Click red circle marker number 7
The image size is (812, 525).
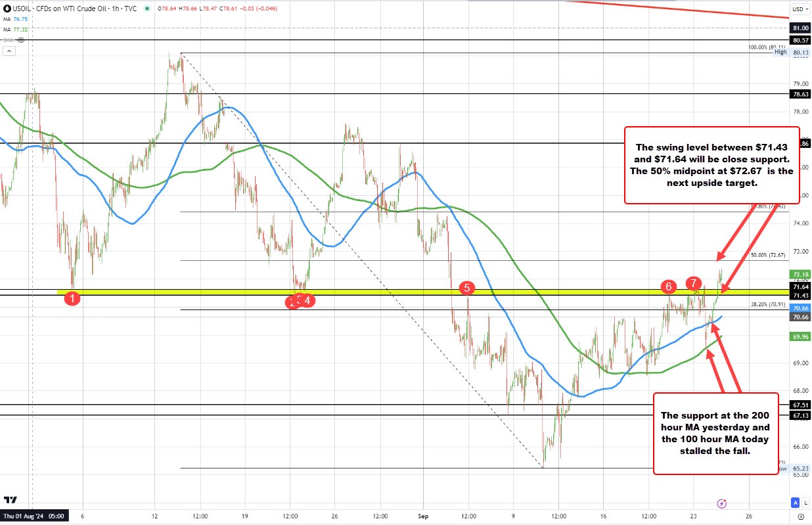click(692, 283)
